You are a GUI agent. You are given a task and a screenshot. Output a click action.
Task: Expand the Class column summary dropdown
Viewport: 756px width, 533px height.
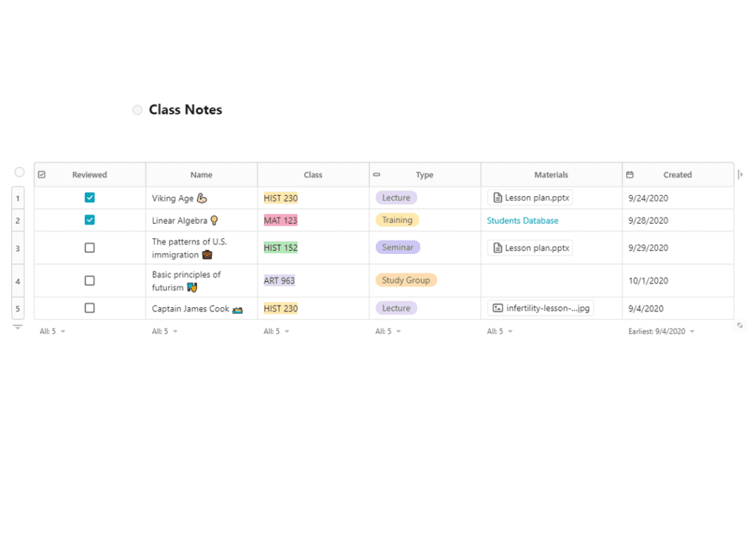click(x=276, y=331)
